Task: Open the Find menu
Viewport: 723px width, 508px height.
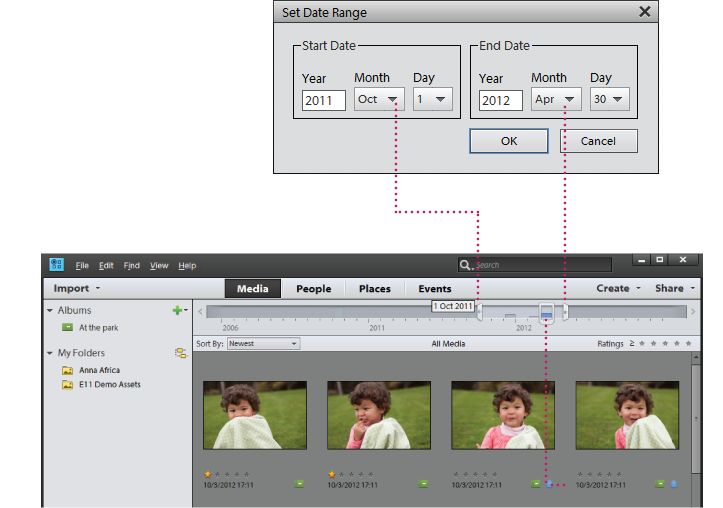Action: coord(131,266)
